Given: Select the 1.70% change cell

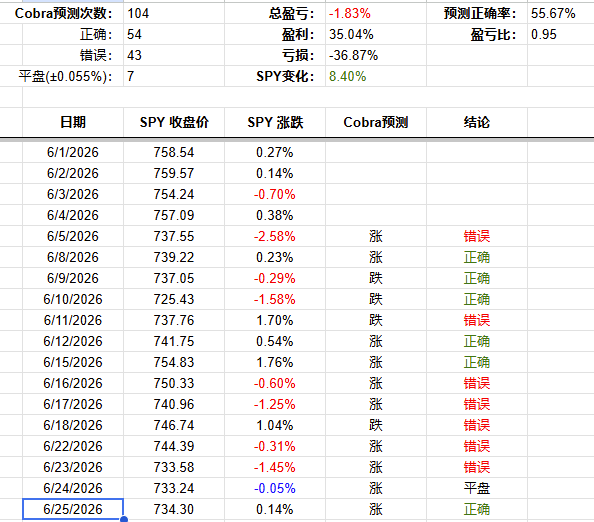Looking at the screenshot, I should tap(275, 320).
